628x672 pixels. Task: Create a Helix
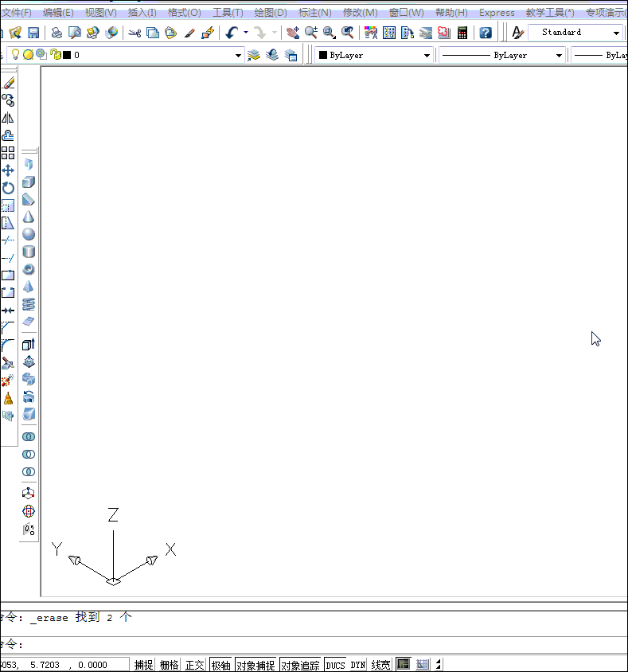pyautogui.click(x=29, y=304)
